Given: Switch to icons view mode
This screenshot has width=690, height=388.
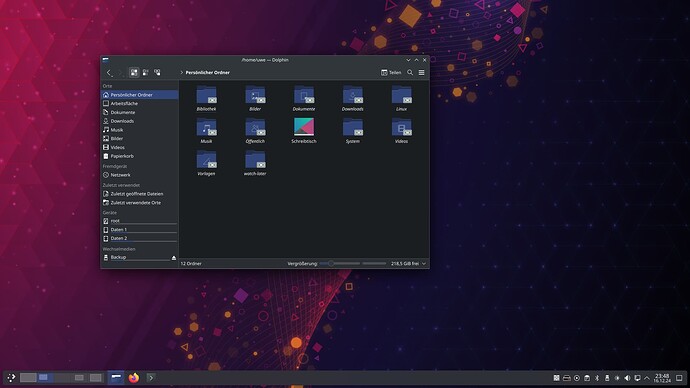Looking at the screenshot, I should coord(134,73).
